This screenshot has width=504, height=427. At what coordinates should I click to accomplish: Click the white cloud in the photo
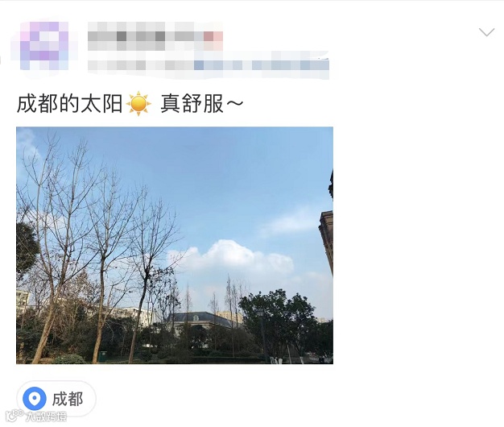click(232, 256)
